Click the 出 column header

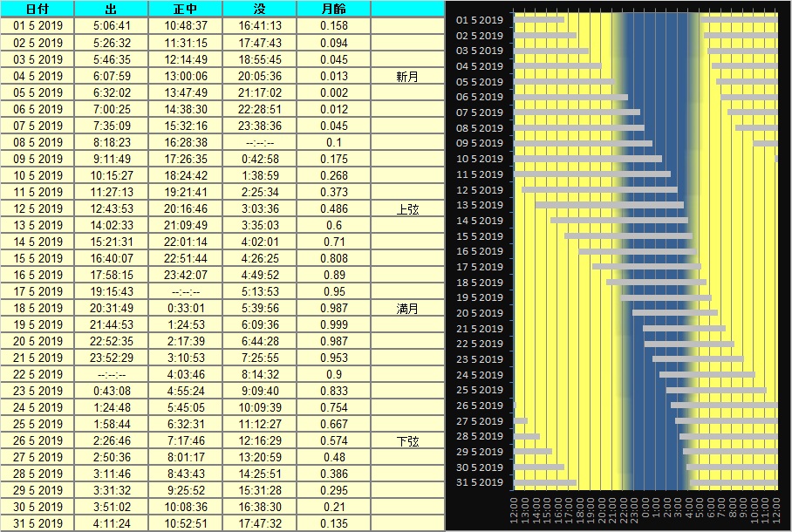[x=111, y=9]
